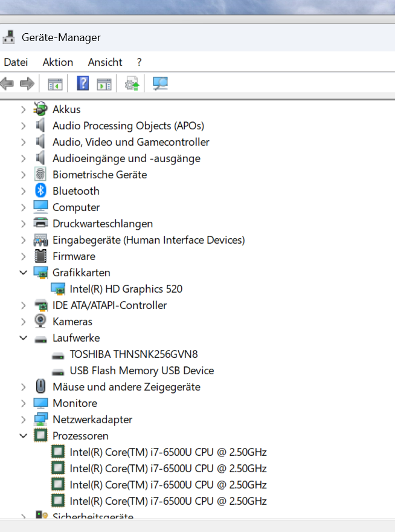Click the scan for hardware changes icon
Screen dimensions: 395x532
point(160,83)
